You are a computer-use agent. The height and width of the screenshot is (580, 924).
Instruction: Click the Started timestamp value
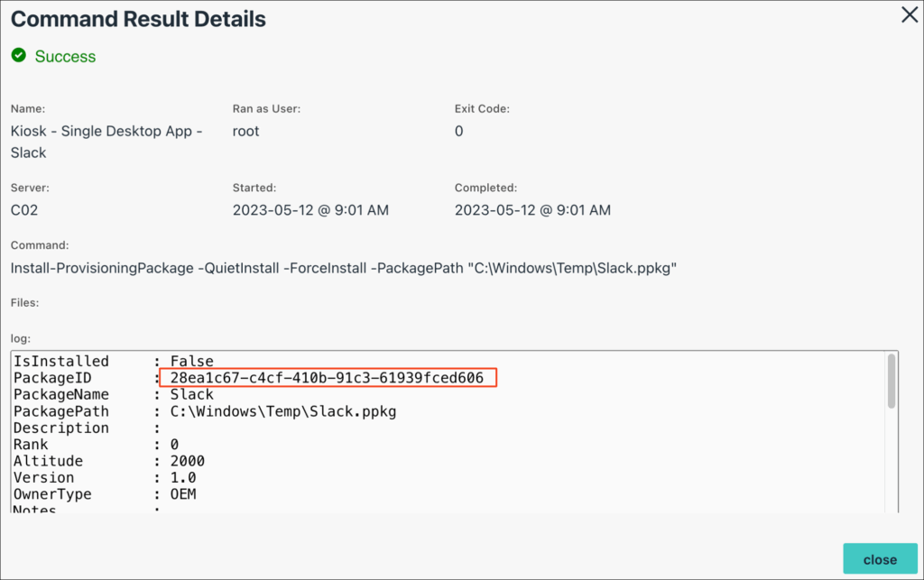pyautogui.click(x=310, y=210)
